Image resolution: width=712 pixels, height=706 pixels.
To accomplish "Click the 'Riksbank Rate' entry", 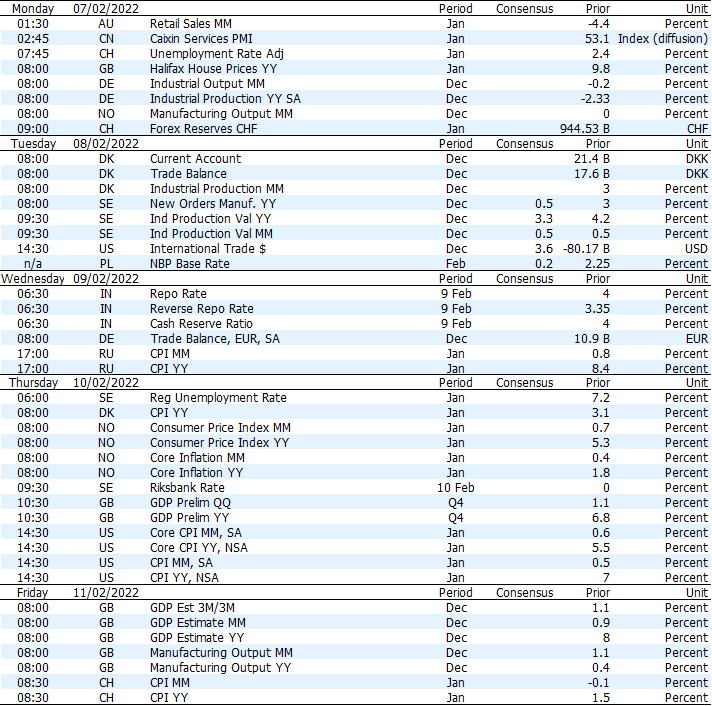I will point(187,487).
